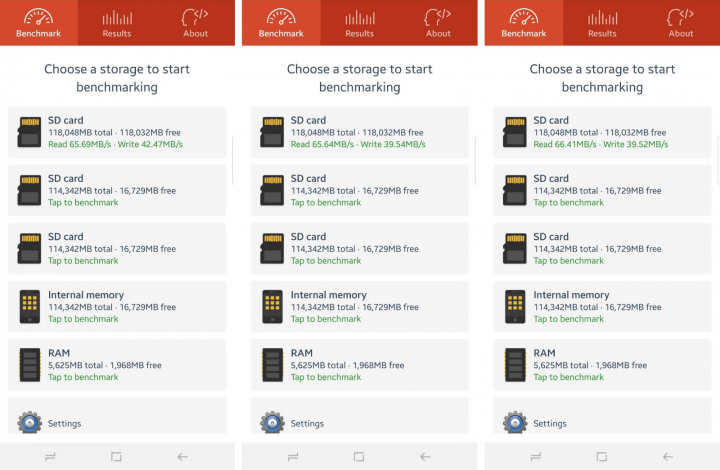The height and width of the screenshot is (470, 720).
Task: Open Settings gear in left screen
Action: pyautogui.click(x=29, y=423)
